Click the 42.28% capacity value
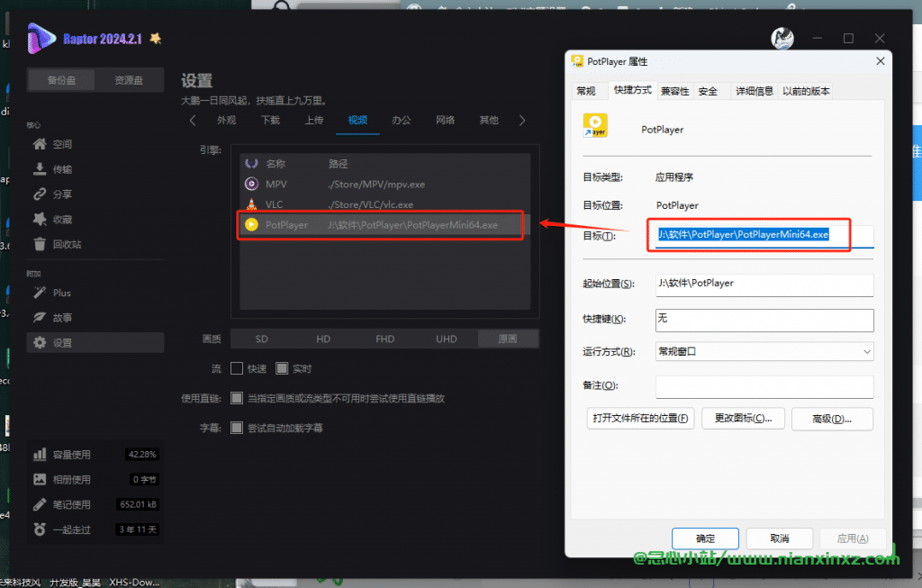 pyautogui.click(x=142, y=454)
